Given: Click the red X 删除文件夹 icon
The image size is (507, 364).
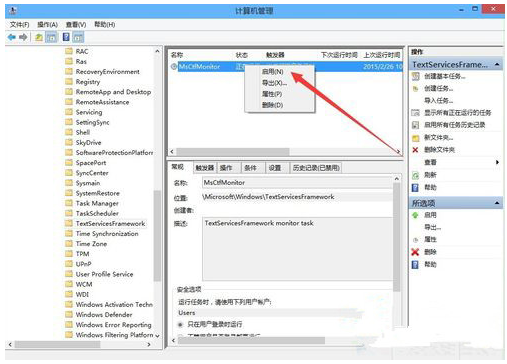Looking at the screenshot, I should point(415,150).
